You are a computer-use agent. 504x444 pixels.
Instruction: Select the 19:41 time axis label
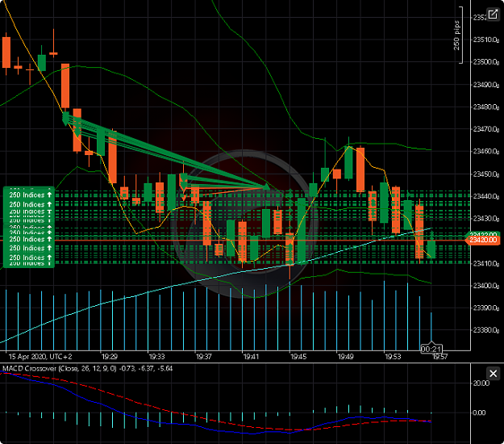[251, 357]
